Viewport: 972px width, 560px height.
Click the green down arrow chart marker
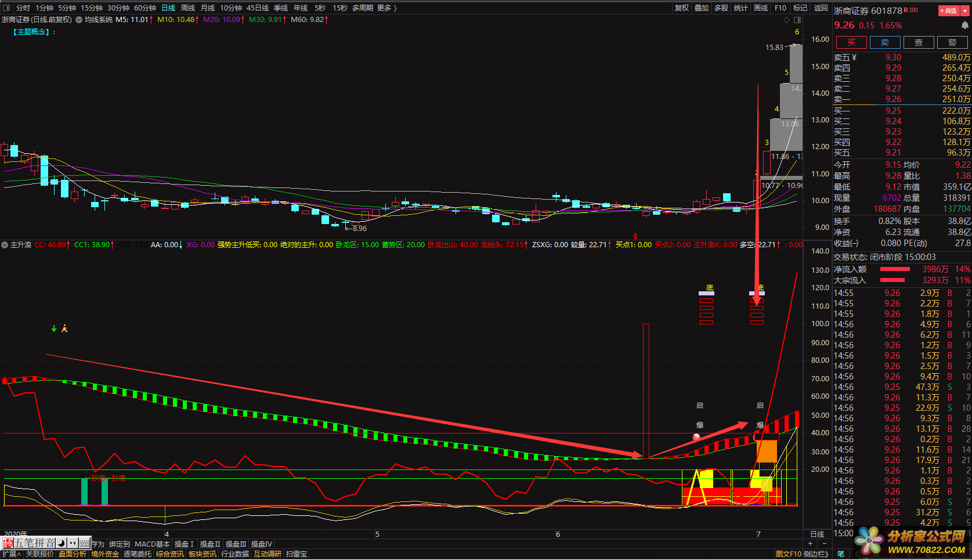[x=54, y=328]
